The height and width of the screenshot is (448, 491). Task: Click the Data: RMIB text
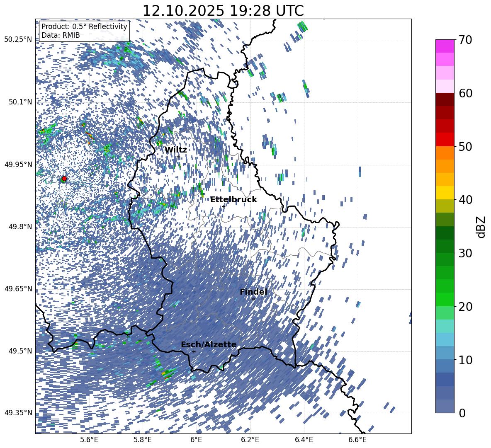tap(61, 35)
